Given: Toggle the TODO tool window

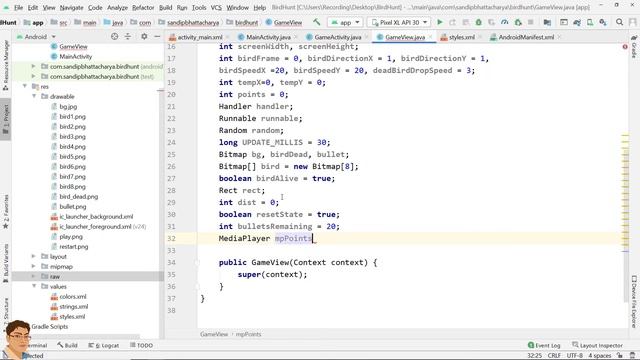Looking at the screenshot, I should coord(141,345).
